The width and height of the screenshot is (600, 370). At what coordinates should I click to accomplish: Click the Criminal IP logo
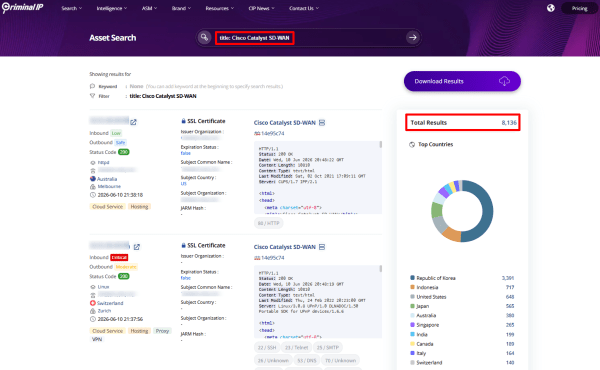(x=23, y=8)
